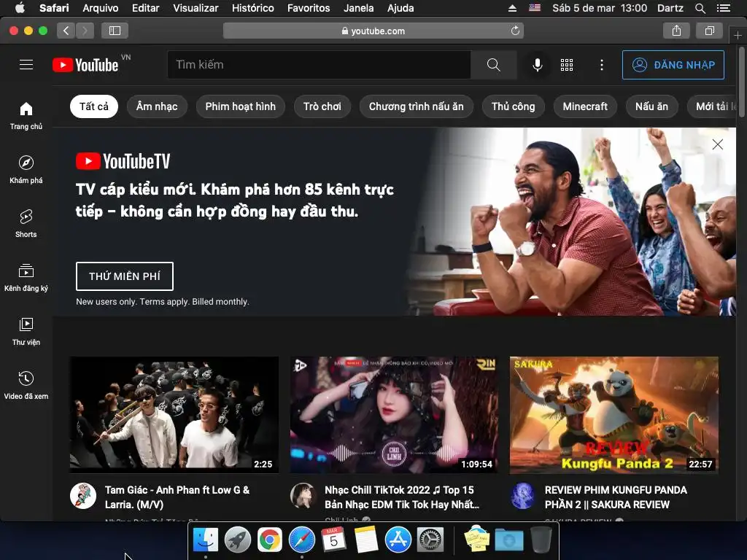Open Tam Giác - Anh Phan video title

click(x=177, y=497)
